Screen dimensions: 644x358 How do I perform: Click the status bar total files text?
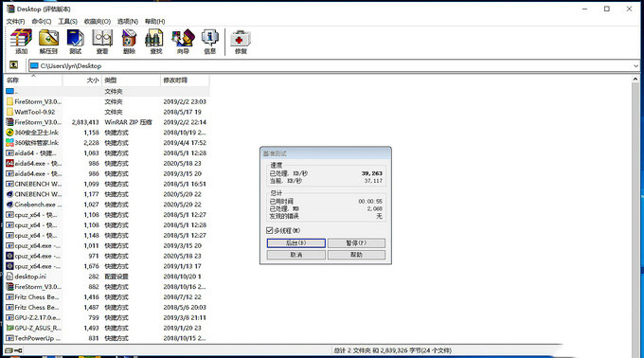392,350
